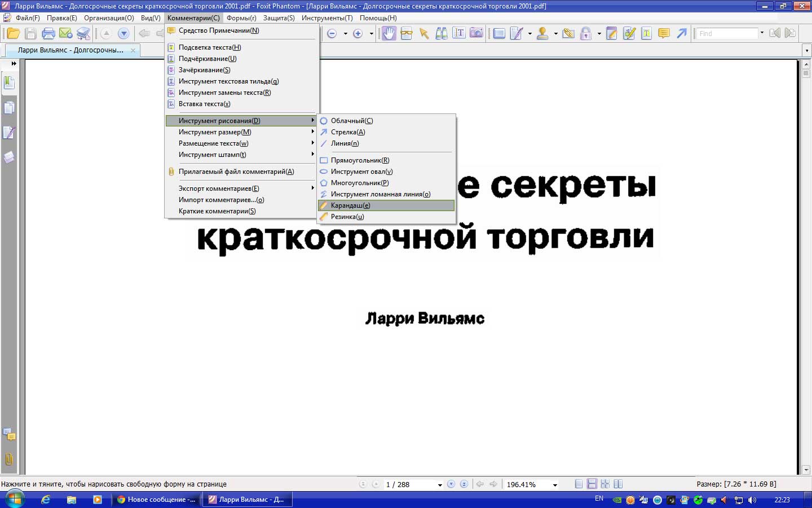812x508 pixels.
Task: Choose Карандаш from drawing submenu
Action: click(350, 205)
